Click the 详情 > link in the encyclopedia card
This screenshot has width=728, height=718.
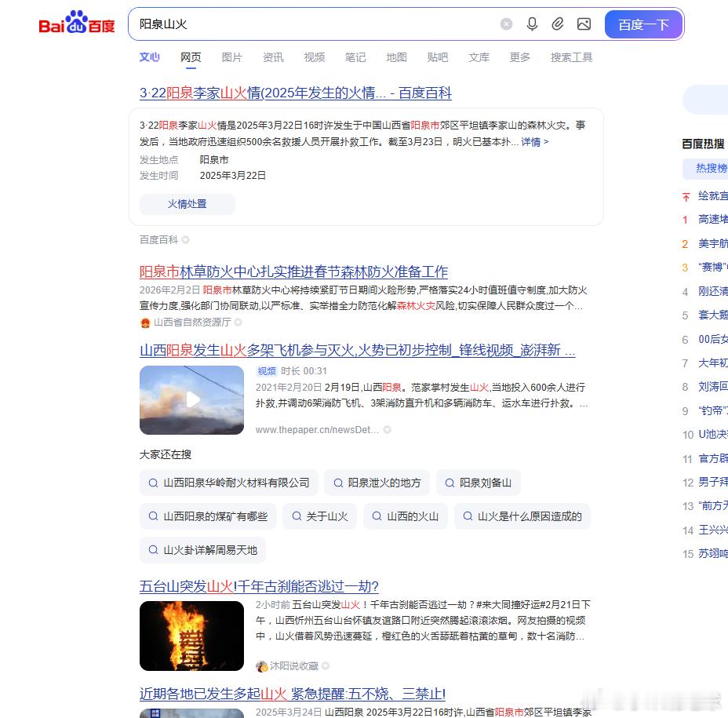[534, 142]
